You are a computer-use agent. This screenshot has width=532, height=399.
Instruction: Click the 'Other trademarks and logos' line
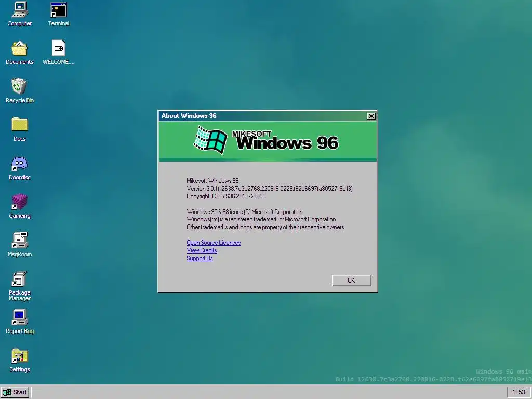pyautogui.click(x=265, y=227)
